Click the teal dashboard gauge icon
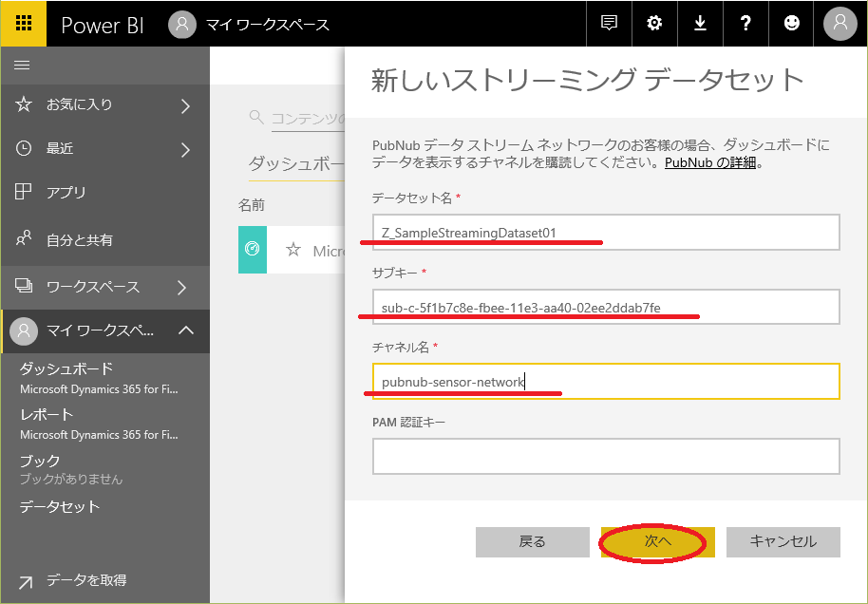Viewport: 868px width, 604px height. point(253,249)
